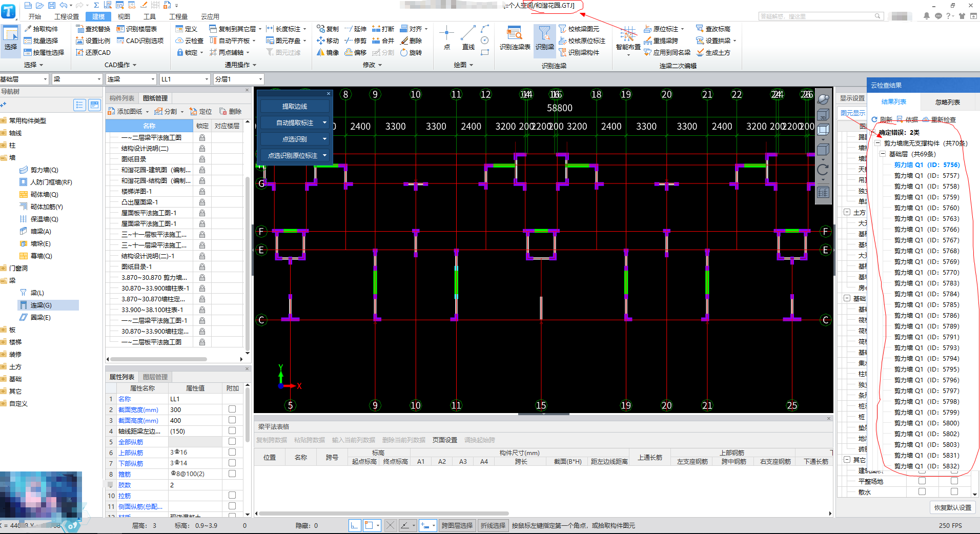This screenshot has height=534, width=980.
Task: Click 重提梁跨 re-extract beam span
Action: coord(661,40)
